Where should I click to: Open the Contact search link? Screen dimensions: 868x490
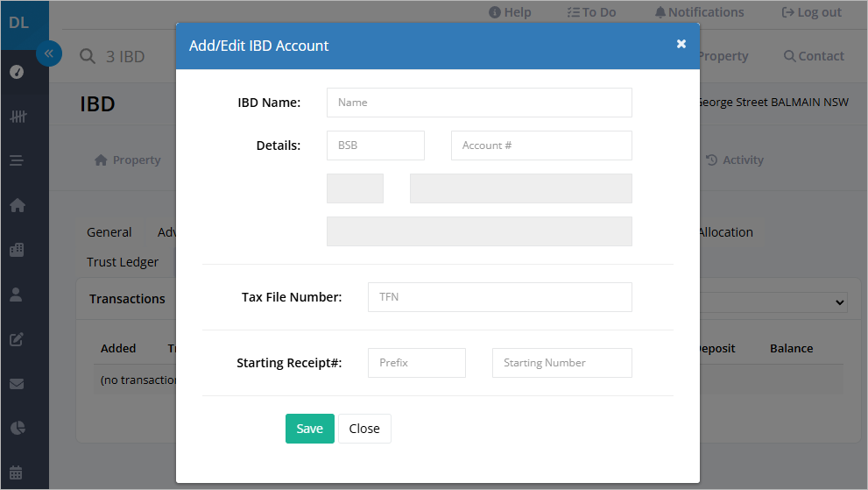(814, 56)
